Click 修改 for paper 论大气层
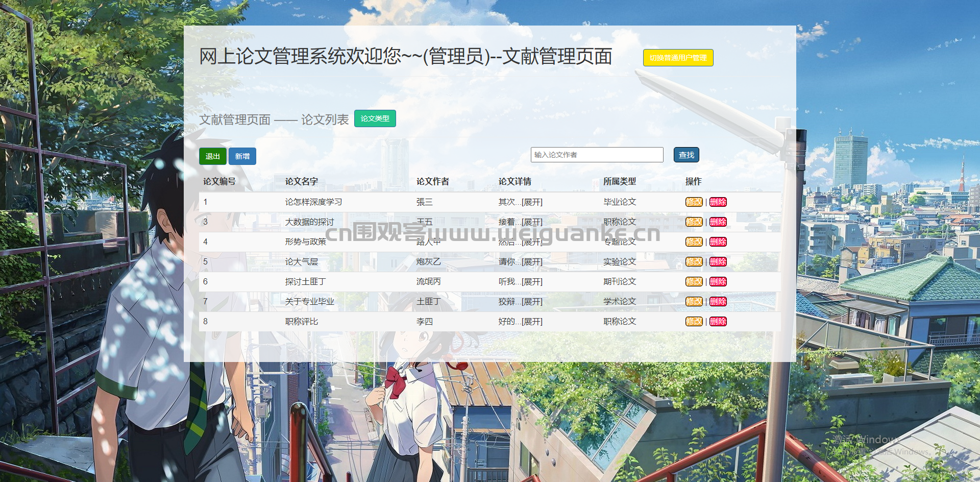The width and height of the screenshot is (980, 482). point(694,261)
